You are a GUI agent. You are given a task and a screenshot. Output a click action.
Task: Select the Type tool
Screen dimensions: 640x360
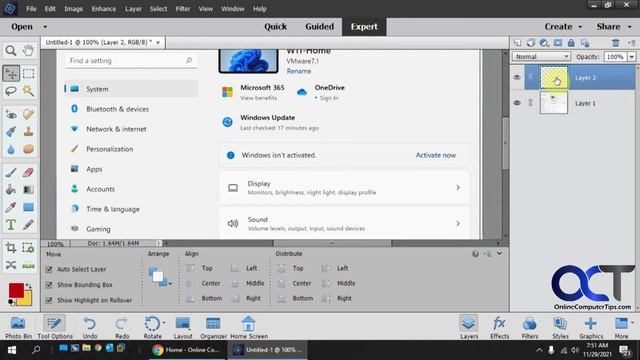pos(11,225)
